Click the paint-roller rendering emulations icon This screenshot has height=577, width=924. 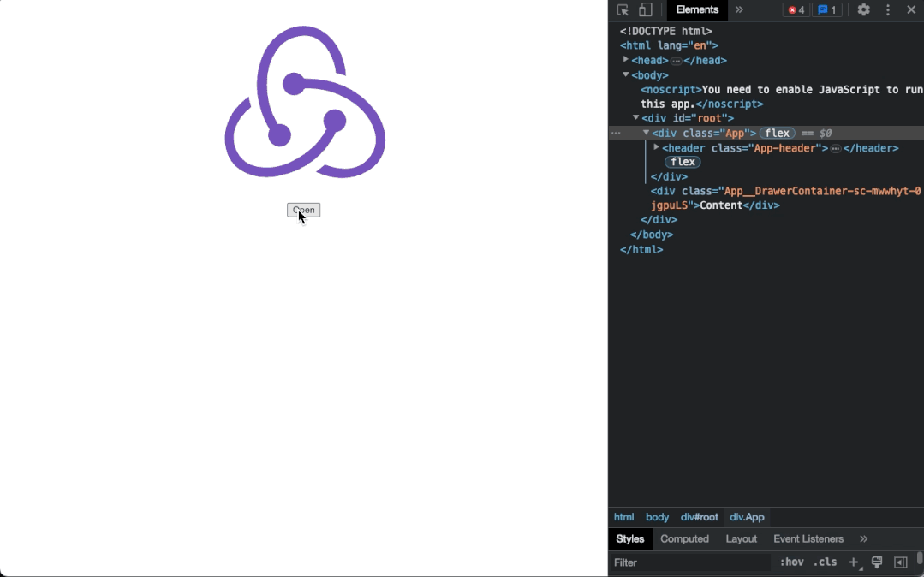(877, 562)
